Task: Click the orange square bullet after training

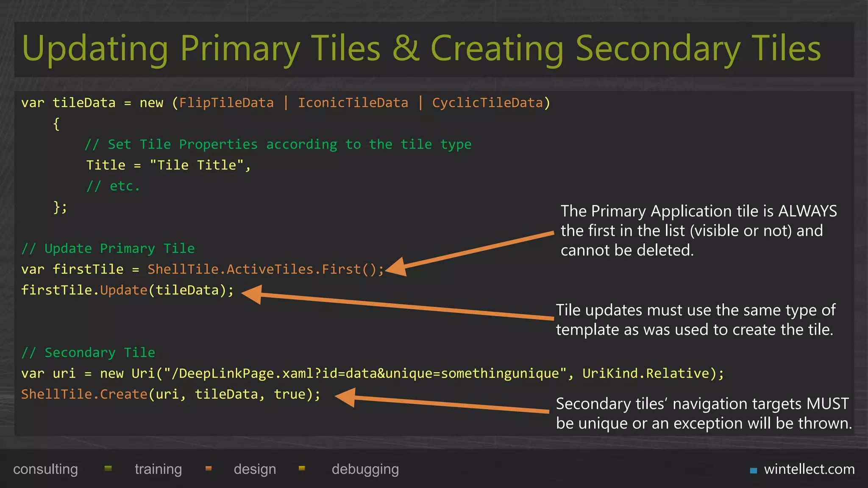Action: pos(209,468)
